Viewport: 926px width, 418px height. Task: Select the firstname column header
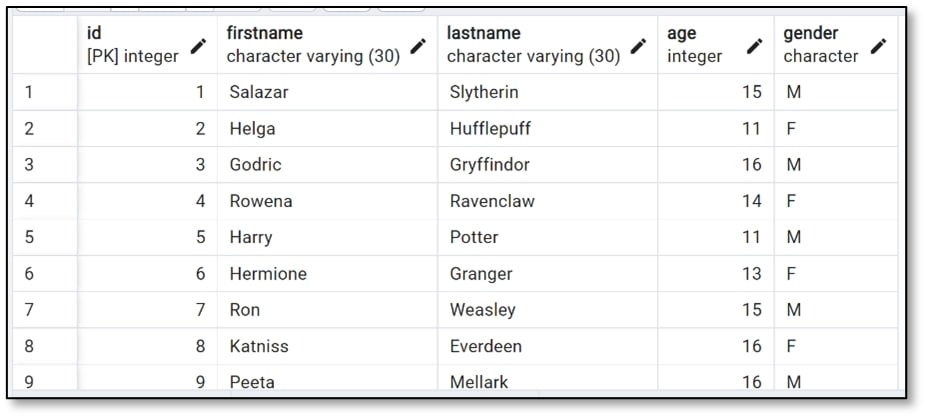point(264,34)
